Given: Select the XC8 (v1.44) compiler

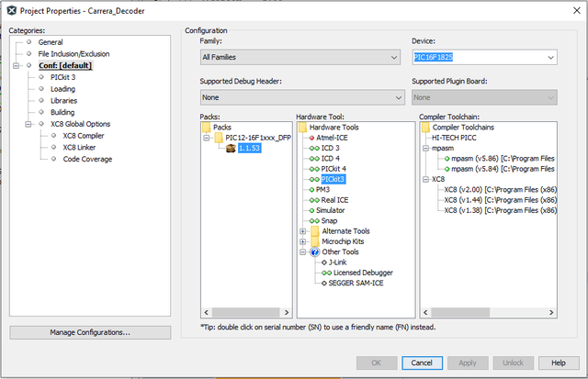Looking at the screenshot, I should pos(500,200).
